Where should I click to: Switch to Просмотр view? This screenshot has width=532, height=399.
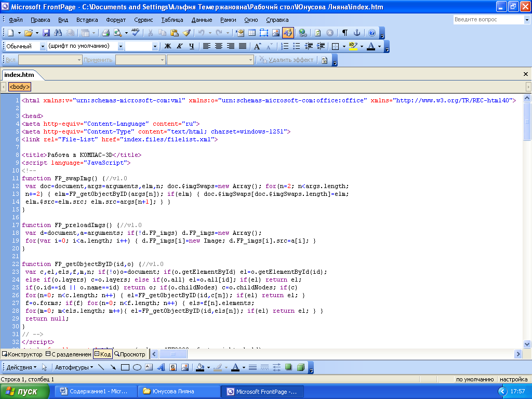[x=129, y=354]
